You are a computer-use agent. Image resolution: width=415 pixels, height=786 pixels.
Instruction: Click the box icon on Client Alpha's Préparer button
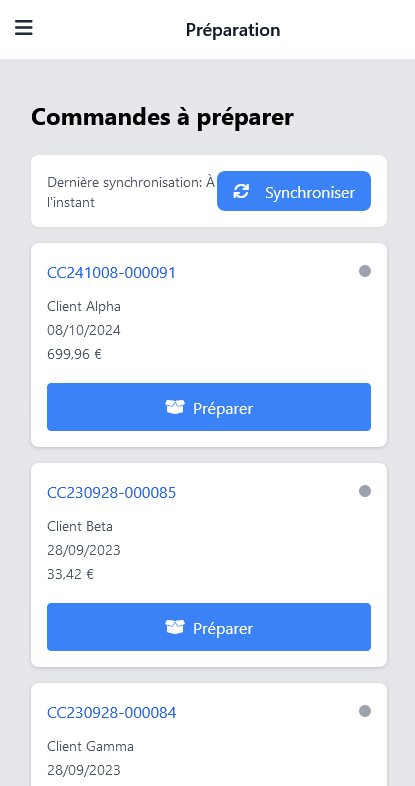(175, 408)
